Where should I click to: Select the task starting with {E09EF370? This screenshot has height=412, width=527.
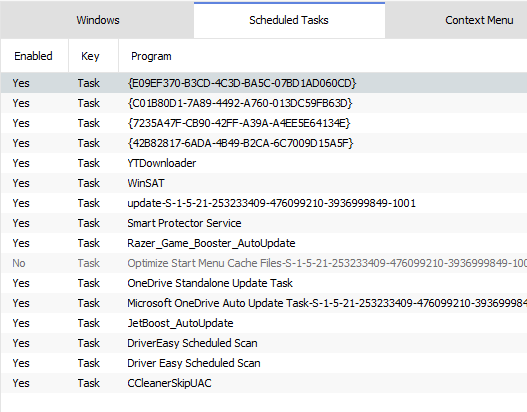point(264,83)
